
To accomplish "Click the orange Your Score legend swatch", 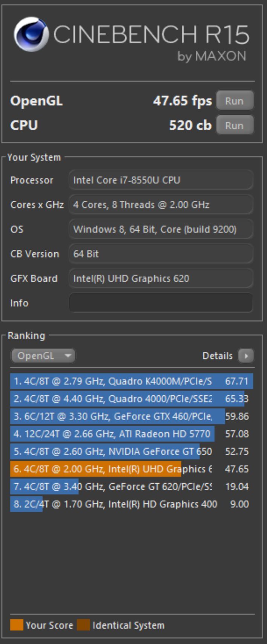I will pos(17,625).
